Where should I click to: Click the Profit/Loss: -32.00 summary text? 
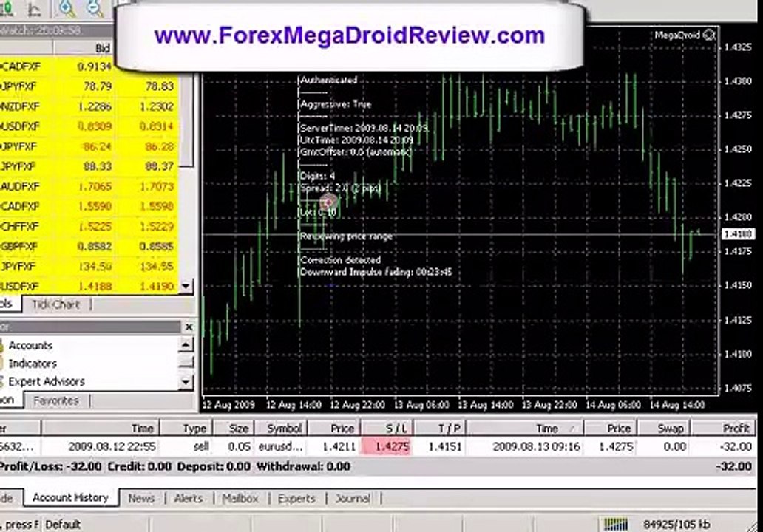[50, 466]
